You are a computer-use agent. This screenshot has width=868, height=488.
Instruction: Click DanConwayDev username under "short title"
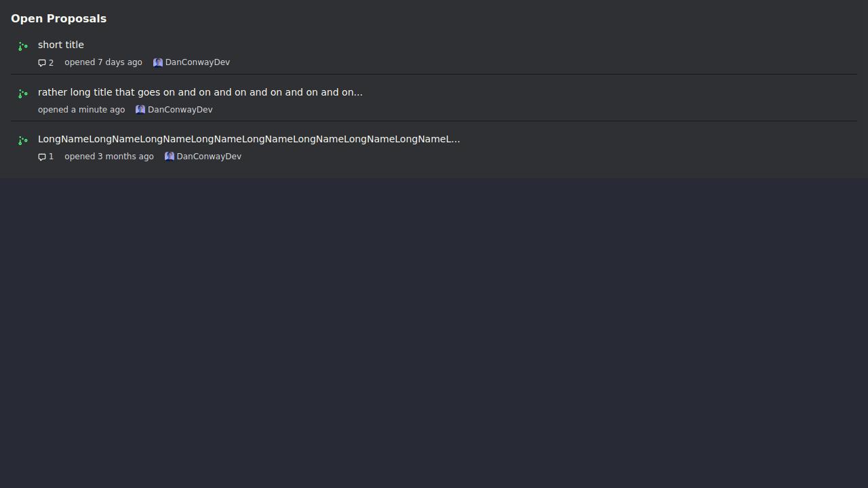(197, 62)
